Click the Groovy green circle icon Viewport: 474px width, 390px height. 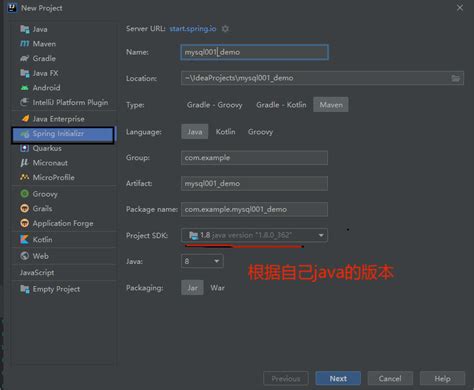pyautogui.click(x=25, y=194)
